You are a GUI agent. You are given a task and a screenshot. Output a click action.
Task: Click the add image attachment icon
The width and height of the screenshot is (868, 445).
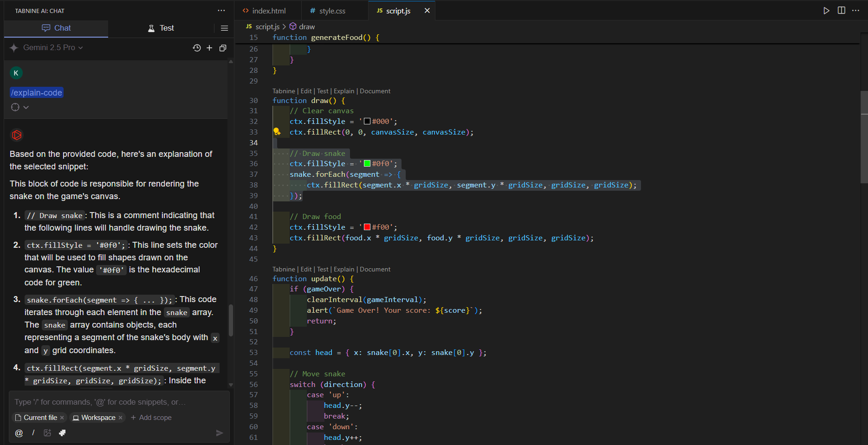tap(47, 433)
